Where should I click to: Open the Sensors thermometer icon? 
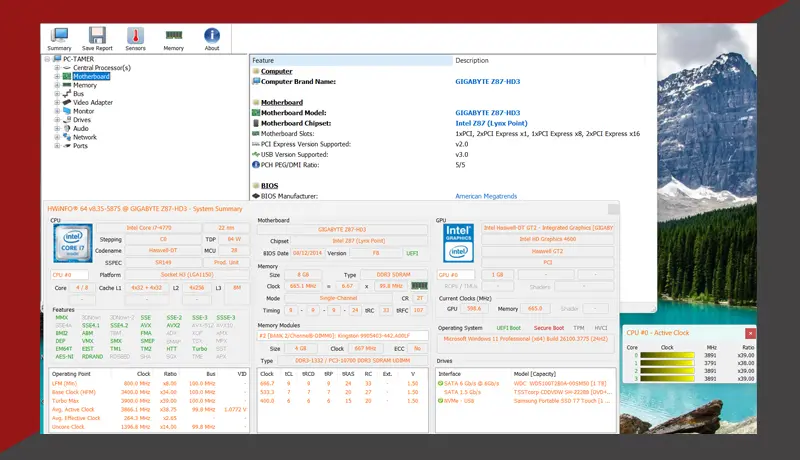click(x=135, y=35)
